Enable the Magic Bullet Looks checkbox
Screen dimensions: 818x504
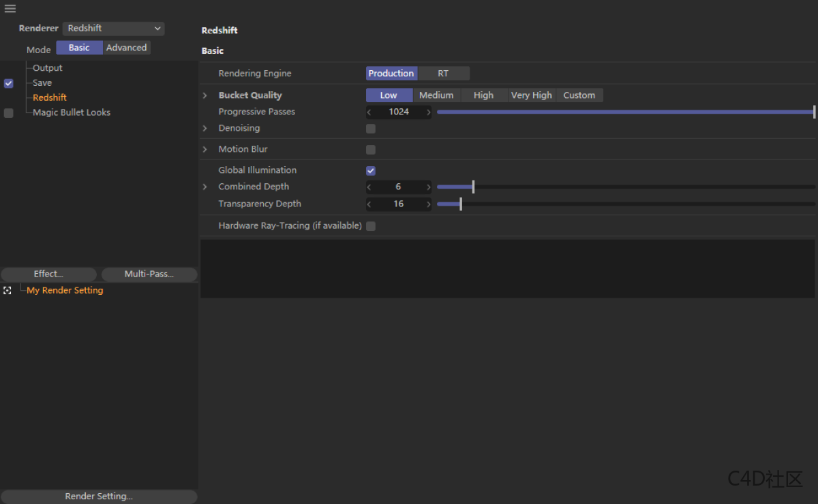[9, 113]
